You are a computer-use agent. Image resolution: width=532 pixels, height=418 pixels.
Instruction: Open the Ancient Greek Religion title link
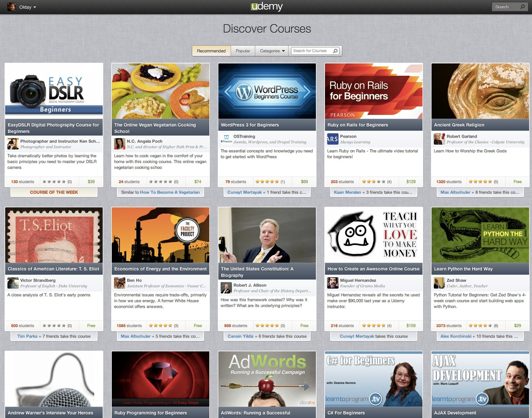(x=459, y=125)
